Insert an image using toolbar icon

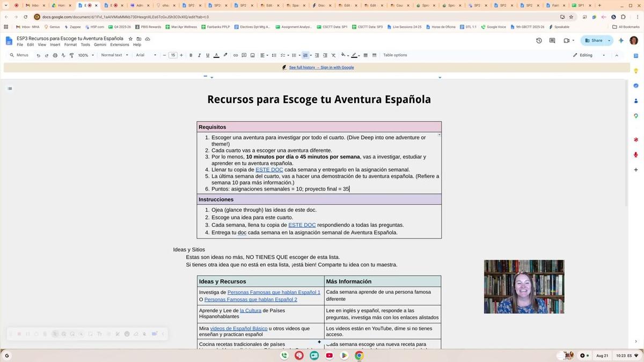coord(253,55)
